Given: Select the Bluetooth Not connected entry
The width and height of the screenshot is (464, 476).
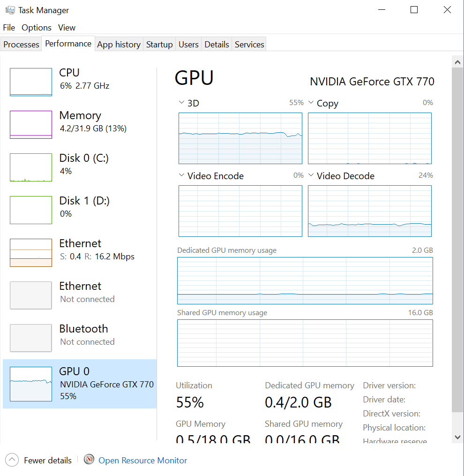Looking at the screenshot, I should (80, 338).
